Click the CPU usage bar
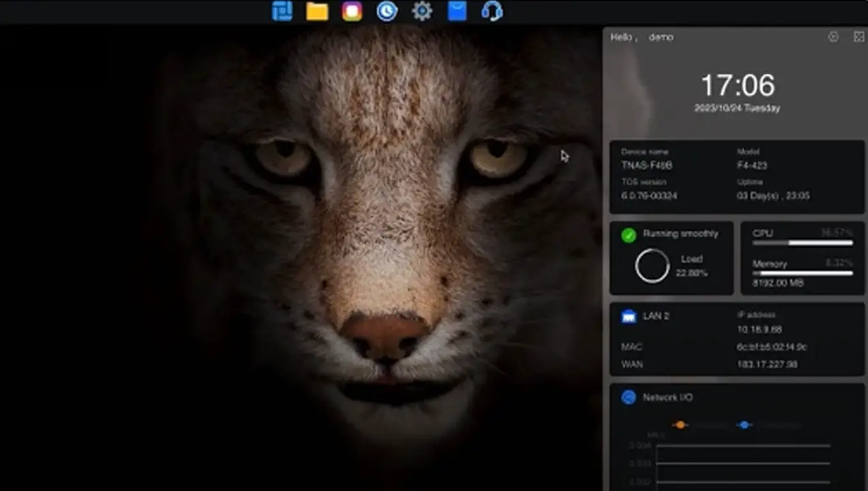Viewport: 868px width, 491px height. (803, 243)
